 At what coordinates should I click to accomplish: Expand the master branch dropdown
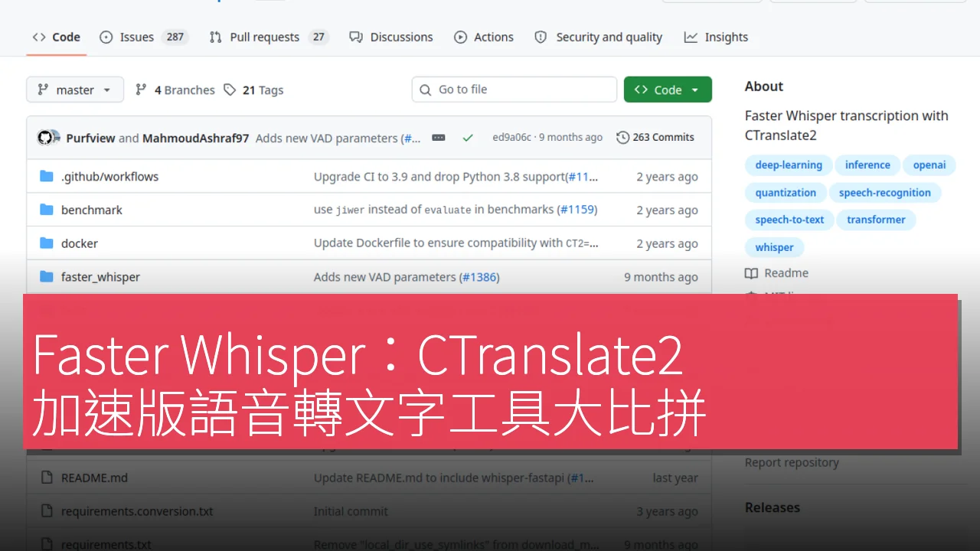coord(75,90)
